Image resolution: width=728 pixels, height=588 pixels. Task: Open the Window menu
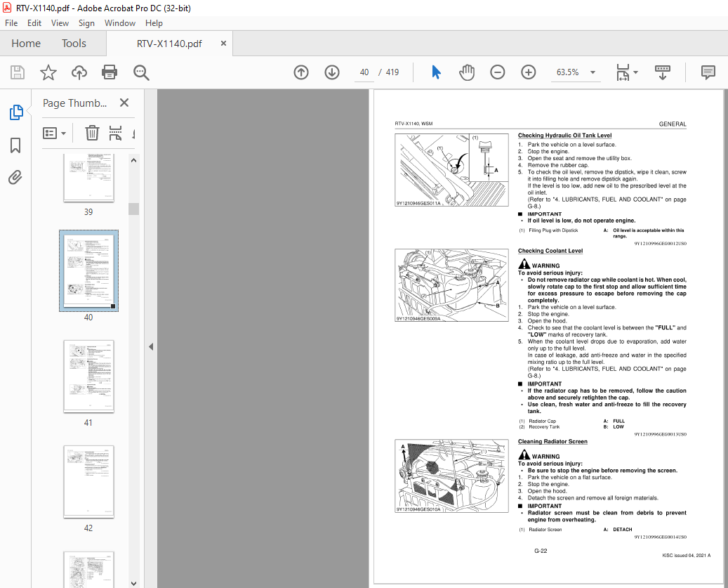coord(120,23)
